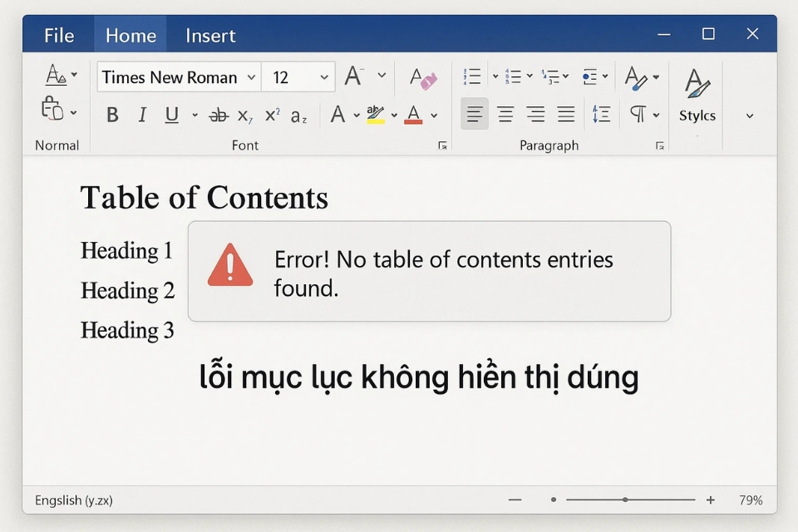This screenshot has width=798, height=532.
Task: Open the underline style dropdown
Action: pos(194,116)
